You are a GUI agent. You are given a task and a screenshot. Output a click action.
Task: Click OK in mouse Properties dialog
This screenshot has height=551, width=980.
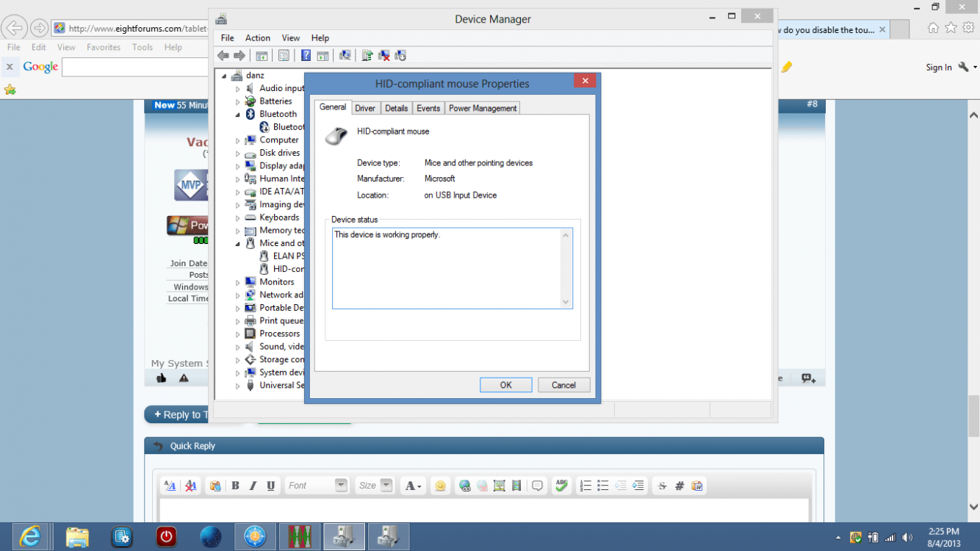click(506, 385)
